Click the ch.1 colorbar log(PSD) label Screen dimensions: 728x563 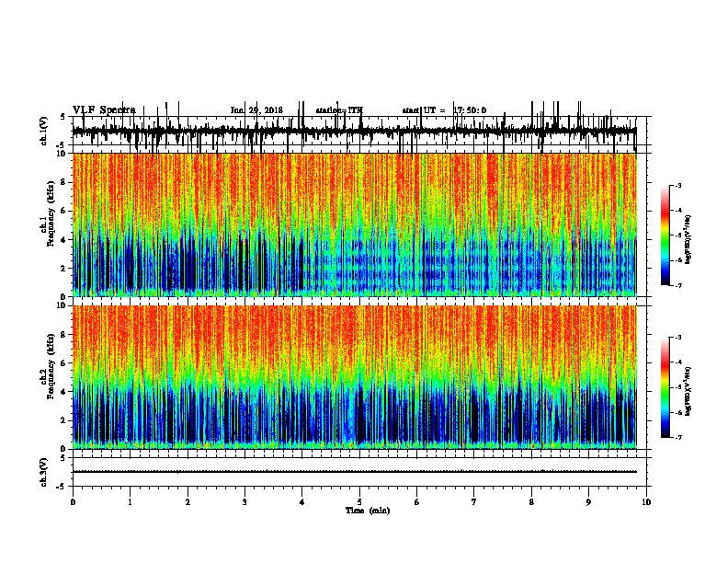(x=688, y=239)
